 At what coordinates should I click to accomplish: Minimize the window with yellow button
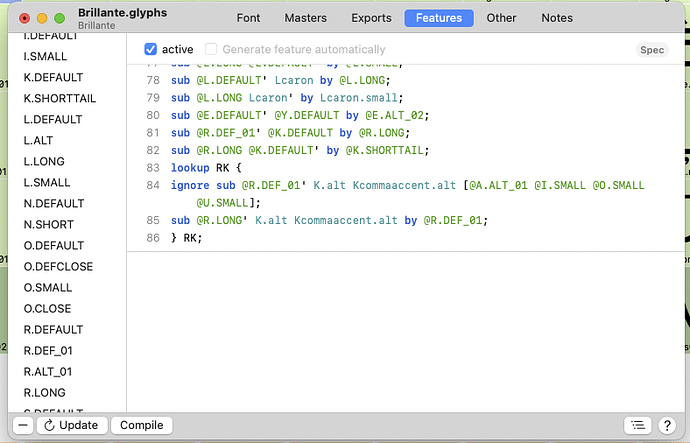pyautogui.click(x=43, y=18)
